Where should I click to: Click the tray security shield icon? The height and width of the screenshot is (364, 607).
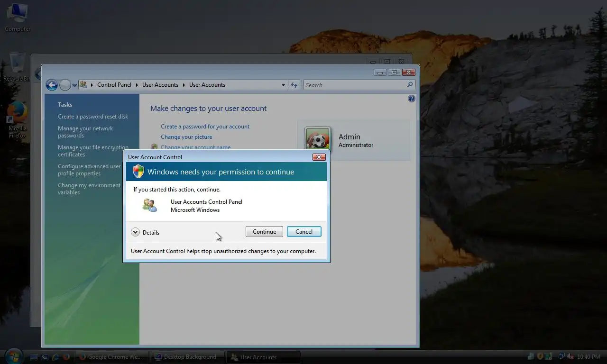[x=540, y=356]
